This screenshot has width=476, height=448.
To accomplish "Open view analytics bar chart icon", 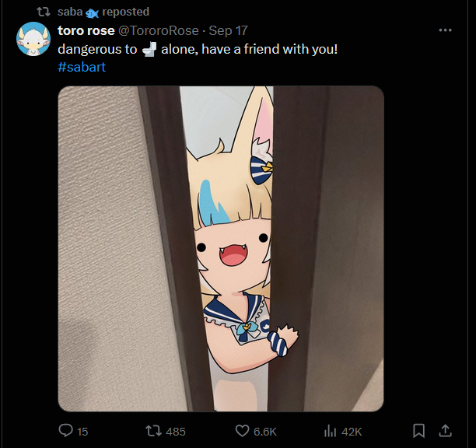I will (x=331, y=431).
